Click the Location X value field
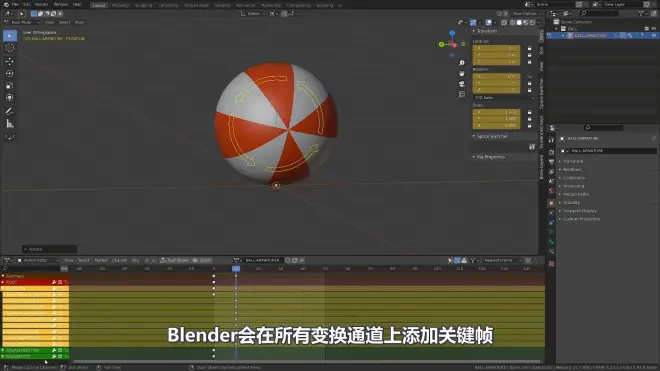 pyautogui.click(x=496, y=48)
